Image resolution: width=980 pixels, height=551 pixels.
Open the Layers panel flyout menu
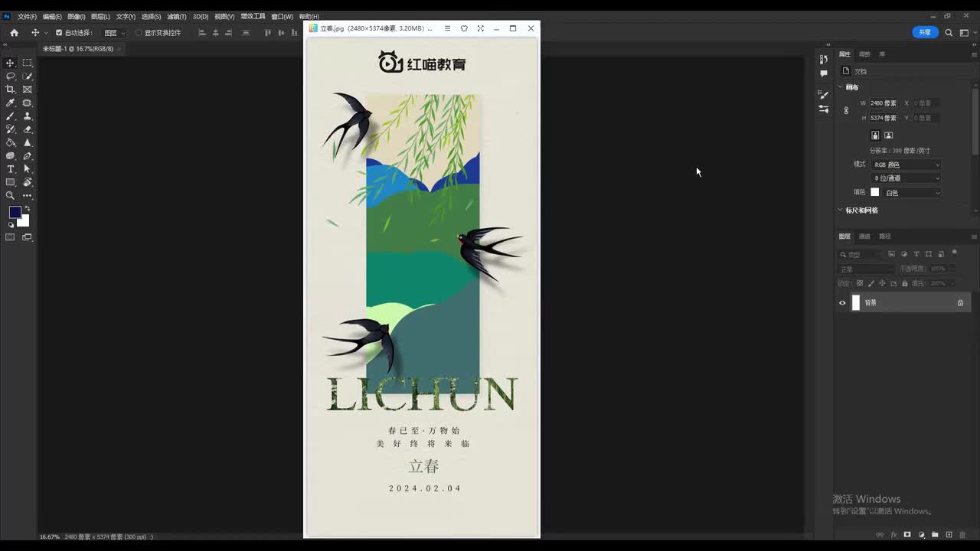974,236
